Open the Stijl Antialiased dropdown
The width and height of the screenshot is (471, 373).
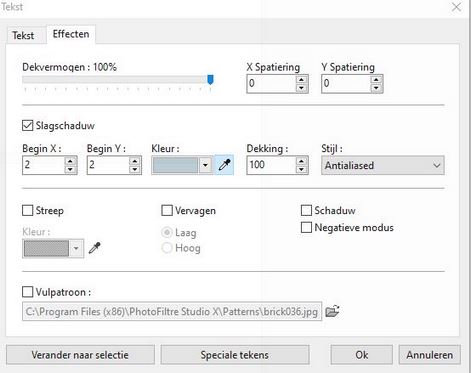coord(383,165)
